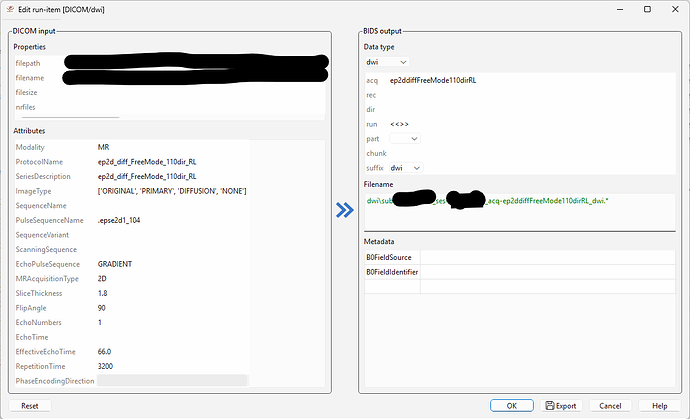Open the suffix dwi dropdown
Image resolution: width=690 pixels, height=419 pixels.
[x=406, y=168]
